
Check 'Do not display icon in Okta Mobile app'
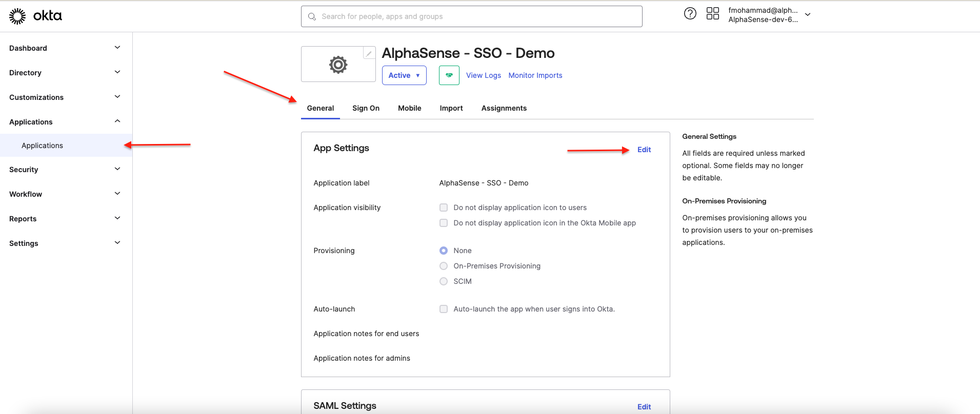tap(444, 223)
